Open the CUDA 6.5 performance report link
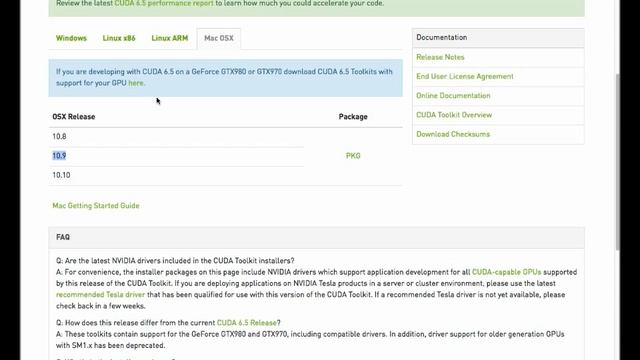This screenshot has width=640, height=360. (164, 3)
